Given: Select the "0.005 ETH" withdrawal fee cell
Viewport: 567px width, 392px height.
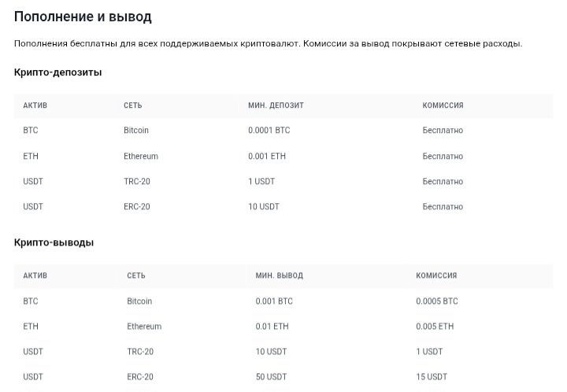Looking at the screenshot, I should point(435,327).
